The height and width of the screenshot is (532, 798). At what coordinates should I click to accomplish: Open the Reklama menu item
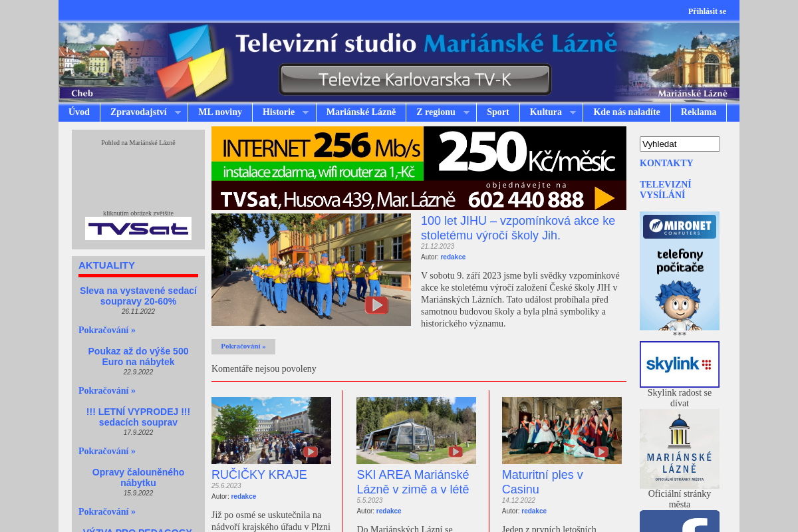coord(699,112)
